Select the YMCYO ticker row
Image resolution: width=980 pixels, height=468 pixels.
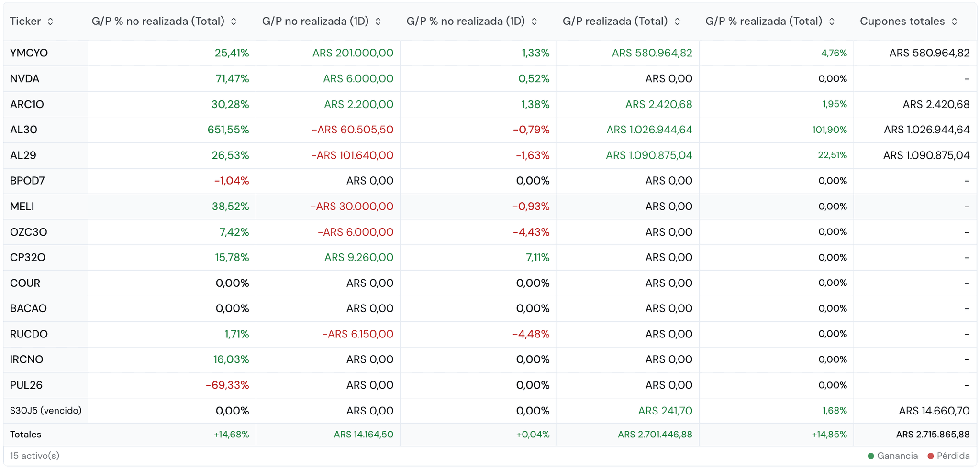490,53
